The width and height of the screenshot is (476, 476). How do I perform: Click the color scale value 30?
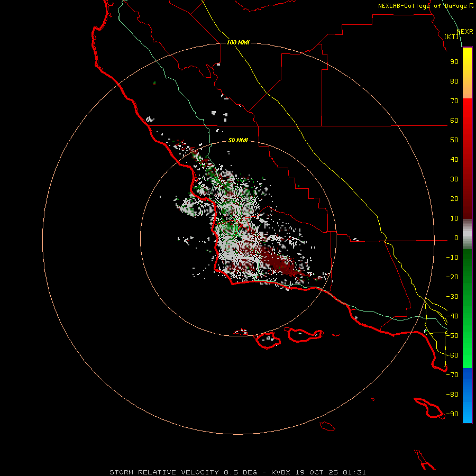click(454, 179)
